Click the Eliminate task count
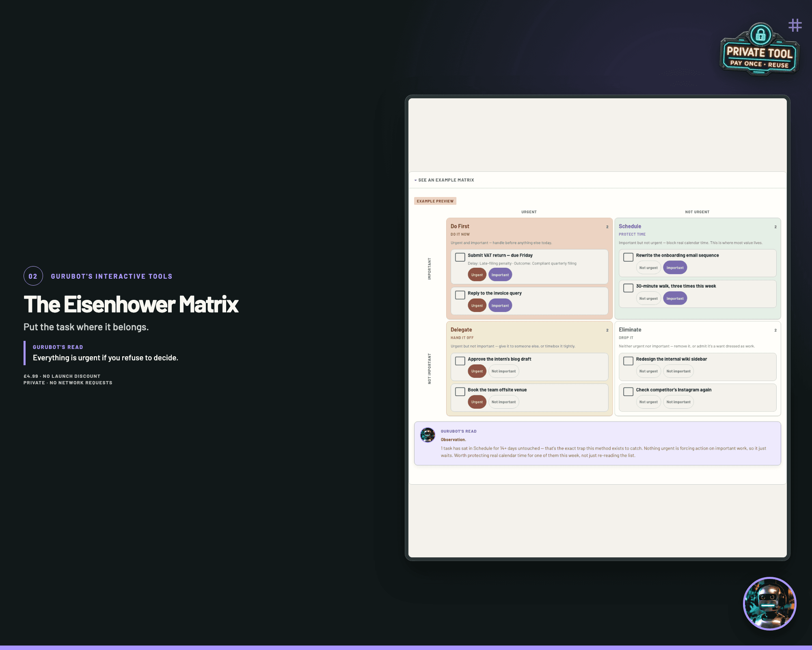The height and width of the screenshot is (650, 812). [x=775, y=330]
